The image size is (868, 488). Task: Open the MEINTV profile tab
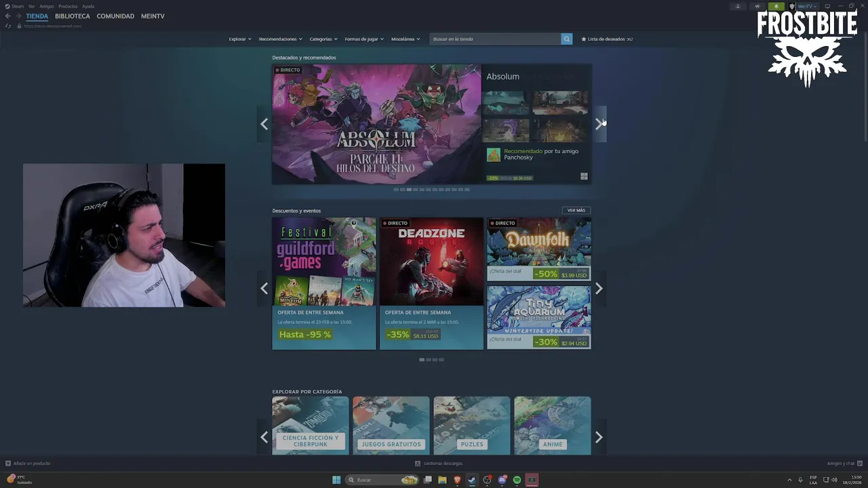(x=153, y=16)
